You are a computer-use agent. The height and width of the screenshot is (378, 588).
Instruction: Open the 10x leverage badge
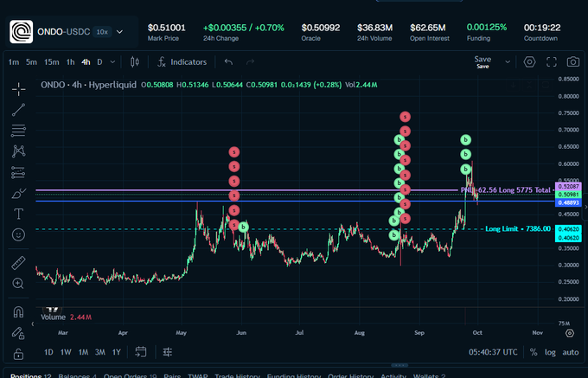102,32
